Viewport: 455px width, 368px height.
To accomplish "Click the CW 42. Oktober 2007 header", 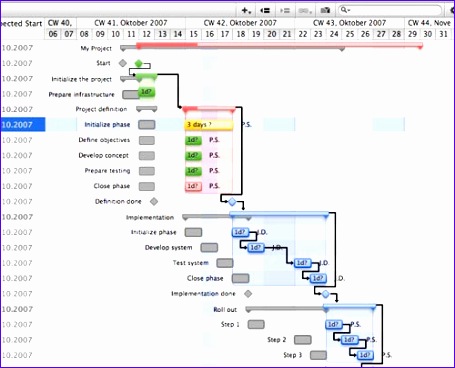I will (x=240, y=23).
